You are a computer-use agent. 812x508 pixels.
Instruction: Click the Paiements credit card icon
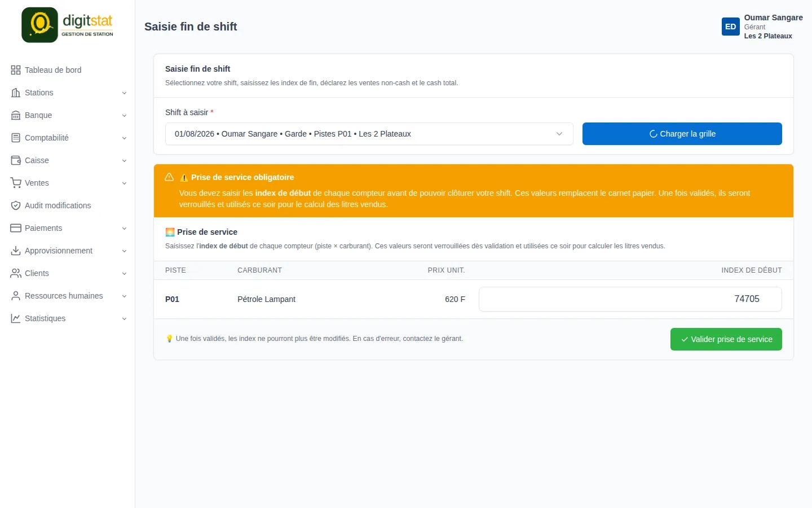point(16,228)
